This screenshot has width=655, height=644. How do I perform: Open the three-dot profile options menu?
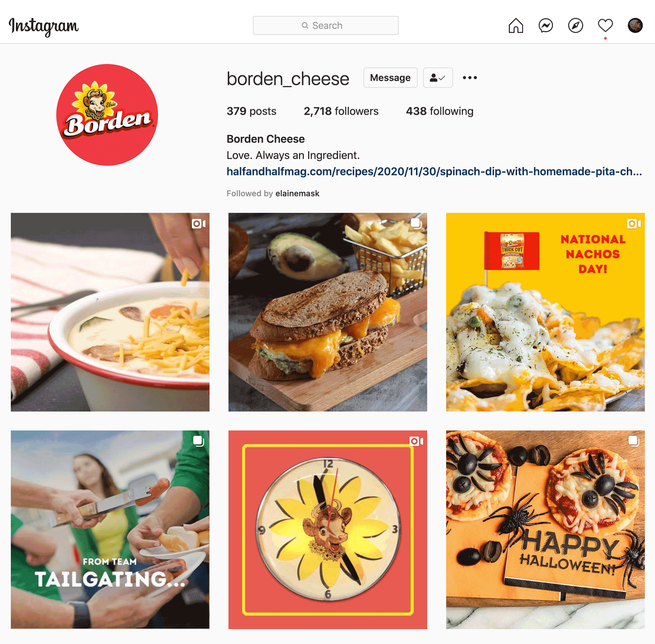pyautogui.click(x=470, y=78)
